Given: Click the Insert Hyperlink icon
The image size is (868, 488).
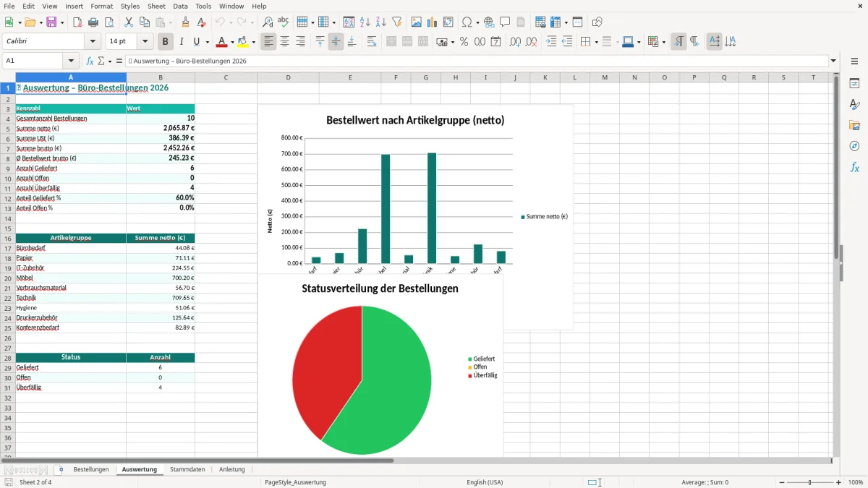Looking at the screenshot, I should tap(489, 22).
